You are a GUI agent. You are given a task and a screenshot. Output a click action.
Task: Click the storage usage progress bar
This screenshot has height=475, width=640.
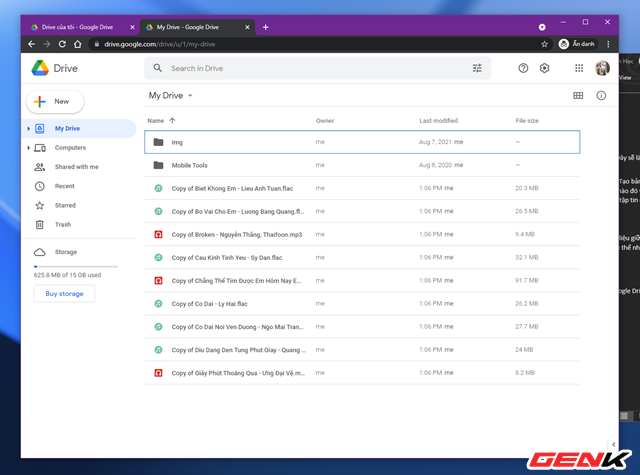pyautogui.click(x=76, y=266)
